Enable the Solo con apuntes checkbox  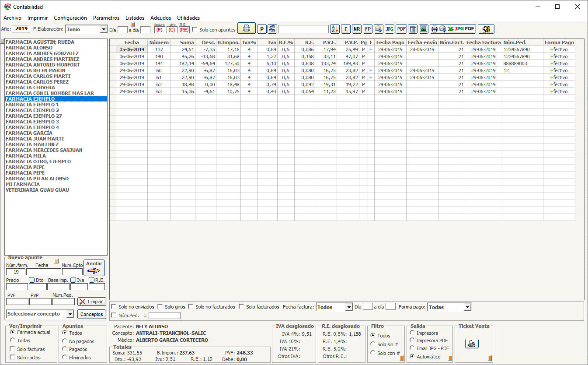(x=195, y=30)
